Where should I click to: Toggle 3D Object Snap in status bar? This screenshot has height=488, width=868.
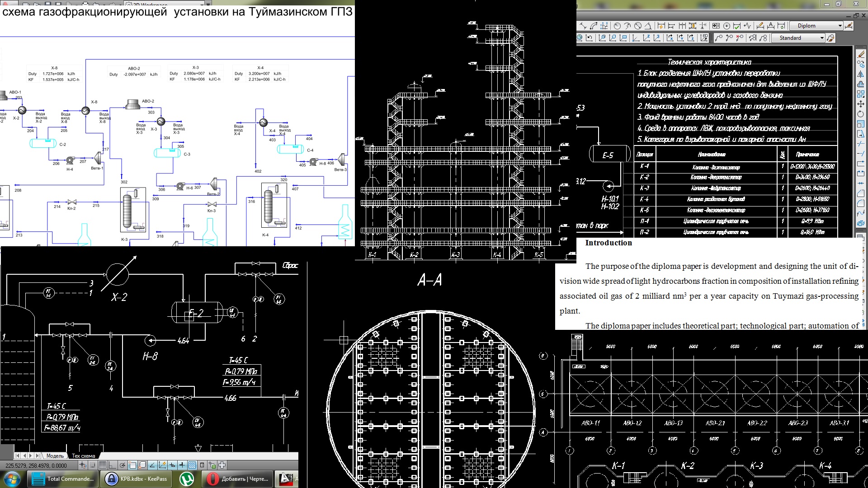(x=142, y=465)
